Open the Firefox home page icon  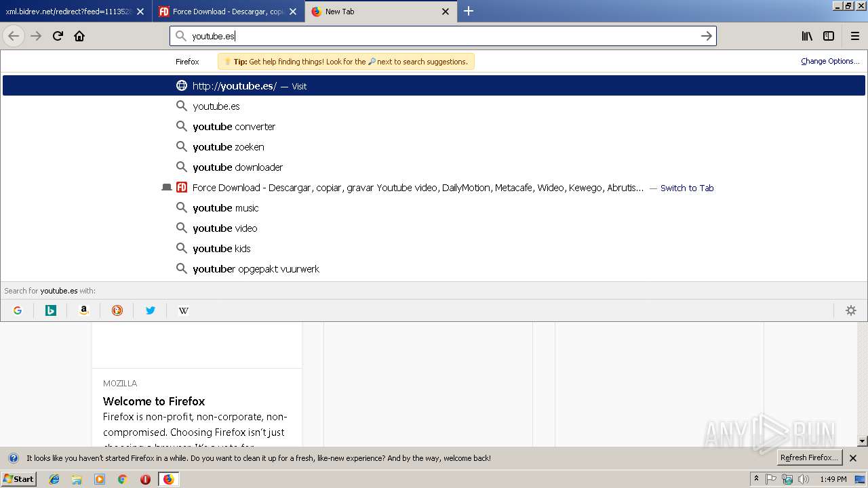tap(79, 36)
